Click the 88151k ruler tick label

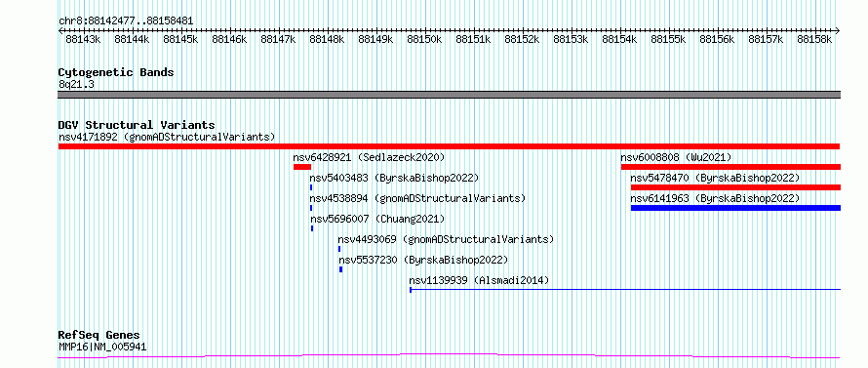(473, 40)
